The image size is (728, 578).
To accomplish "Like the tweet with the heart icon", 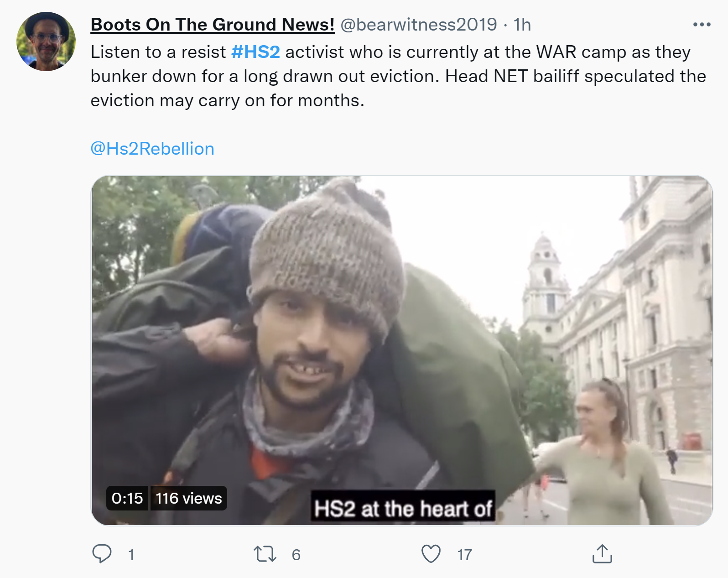I will (x=431, y=554).
